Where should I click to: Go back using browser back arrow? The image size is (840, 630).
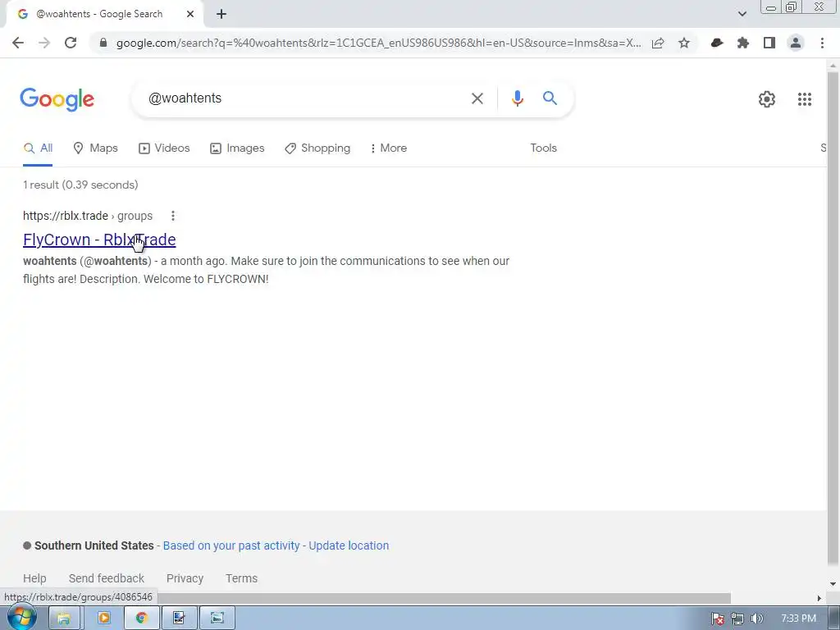[x=18, y=43]
